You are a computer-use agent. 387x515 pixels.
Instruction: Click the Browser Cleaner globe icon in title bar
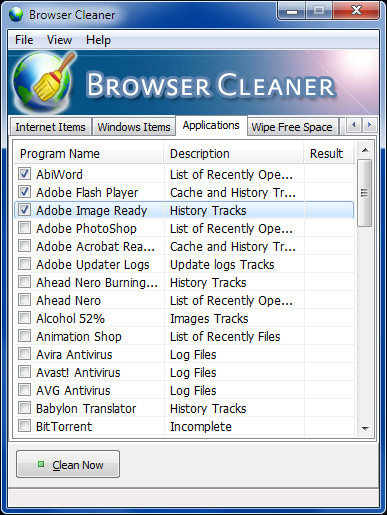click(x=16, y=15)
